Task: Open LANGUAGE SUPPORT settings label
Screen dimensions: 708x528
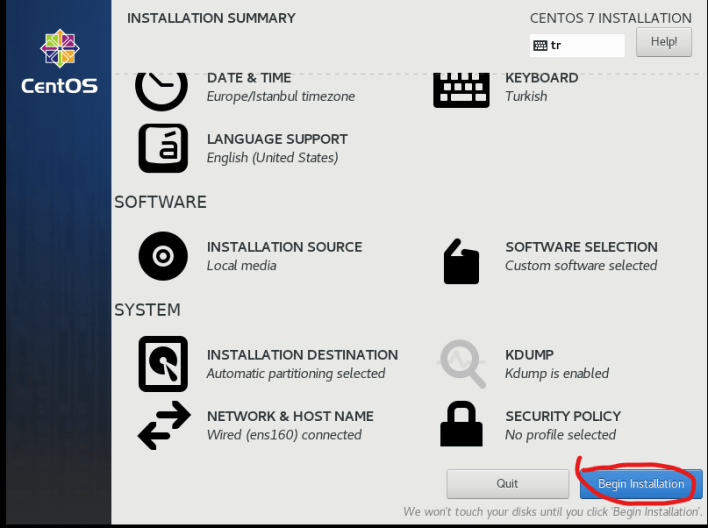Action: point(277,139)
